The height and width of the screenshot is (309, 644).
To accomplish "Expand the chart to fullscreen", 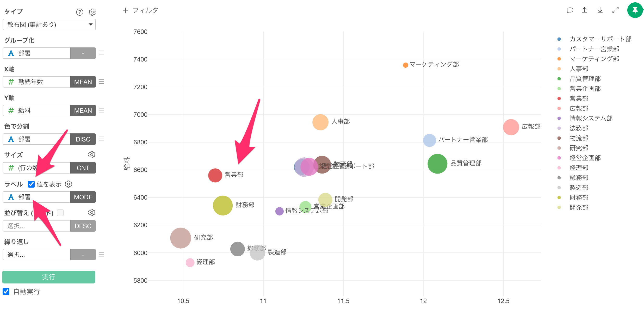I will (615, 10).
